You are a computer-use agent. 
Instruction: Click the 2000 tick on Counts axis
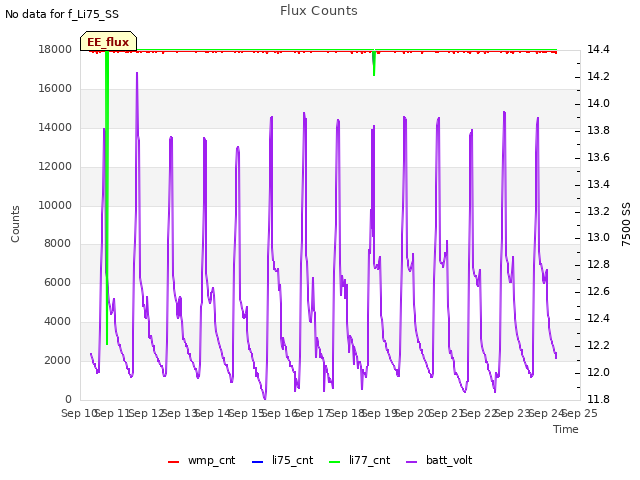click(58, 360)
